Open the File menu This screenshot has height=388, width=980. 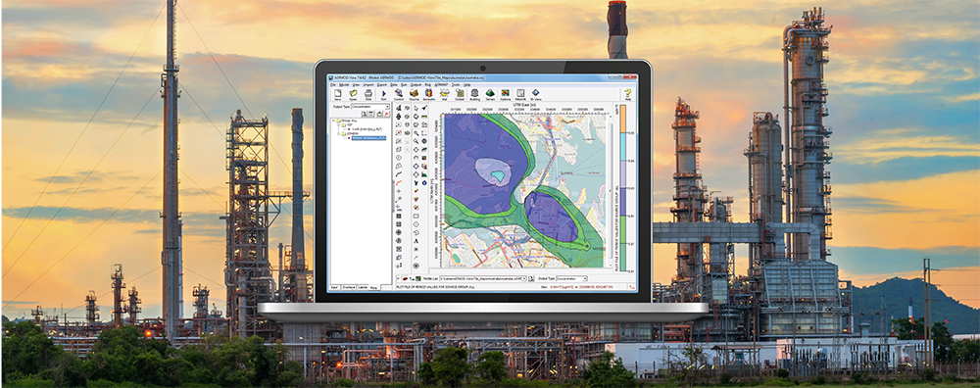[332, 84]
